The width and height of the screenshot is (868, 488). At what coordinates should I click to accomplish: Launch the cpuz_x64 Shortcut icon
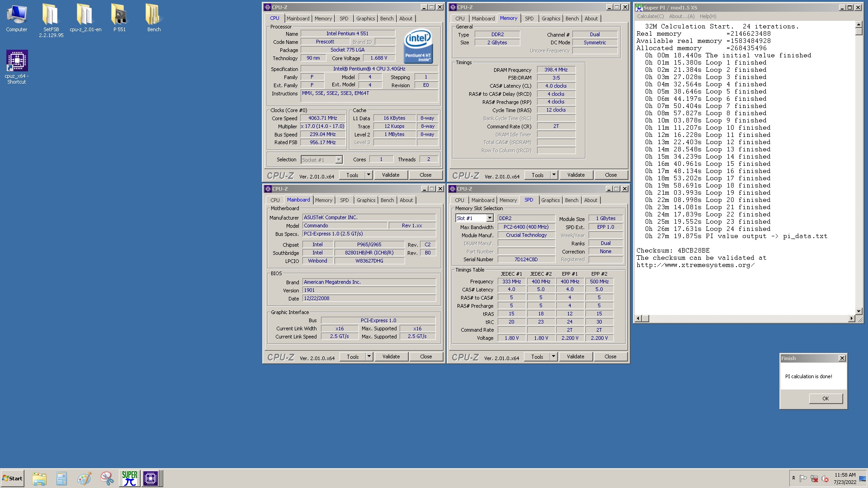point(17,67)
